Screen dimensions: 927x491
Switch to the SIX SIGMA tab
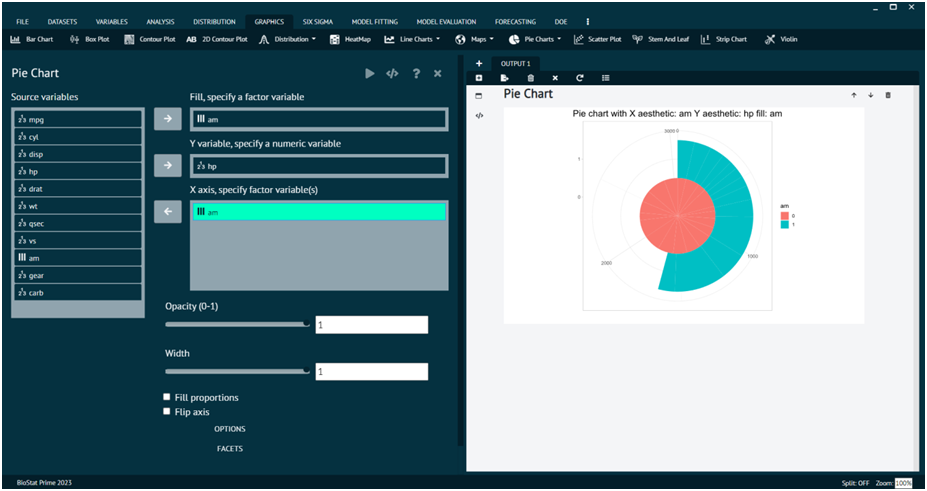click(x=317, y=22)
